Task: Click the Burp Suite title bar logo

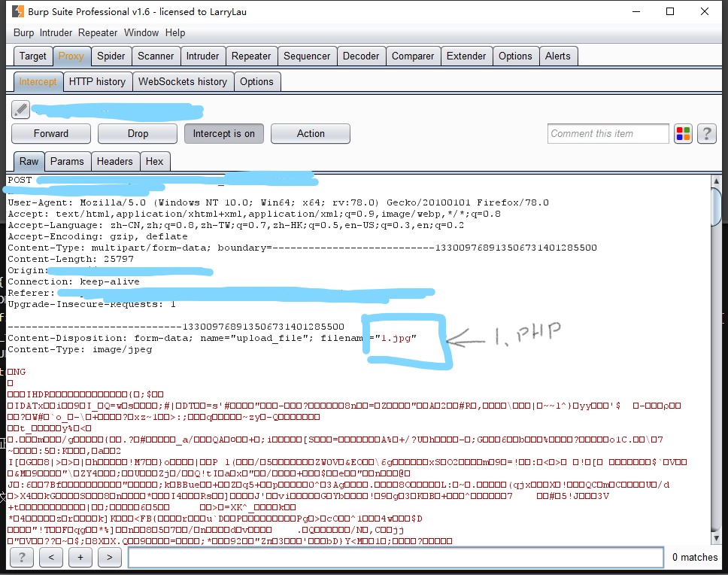Action: (17, 11)
